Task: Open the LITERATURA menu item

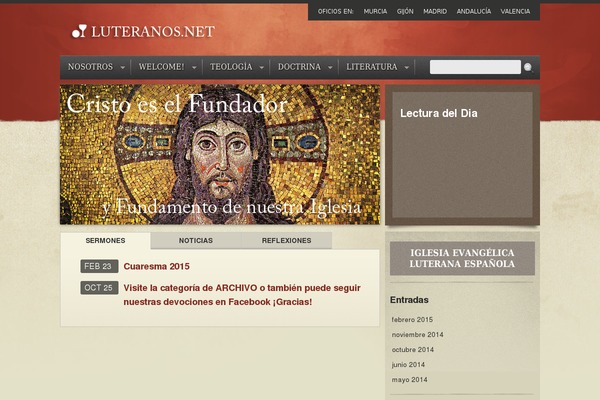Action: coord(372,67)
